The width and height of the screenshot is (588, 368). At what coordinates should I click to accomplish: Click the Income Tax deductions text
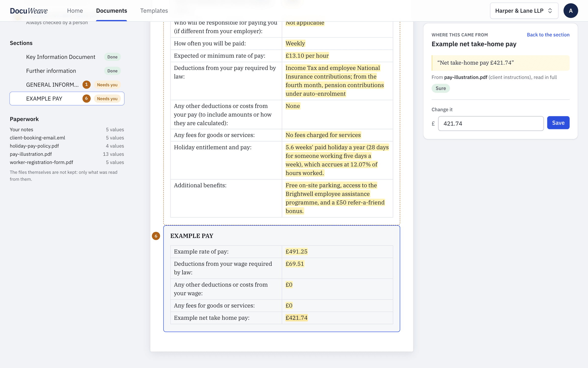335,81
